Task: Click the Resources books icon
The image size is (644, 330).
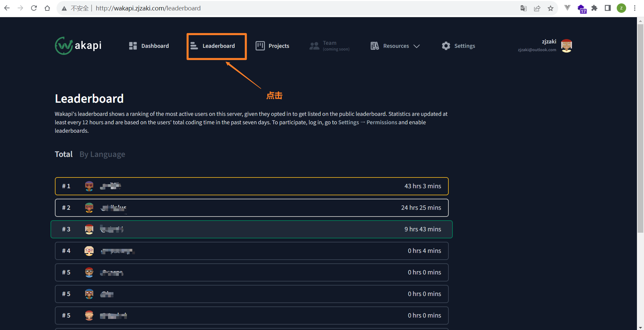Action: [x=375, y=46]
